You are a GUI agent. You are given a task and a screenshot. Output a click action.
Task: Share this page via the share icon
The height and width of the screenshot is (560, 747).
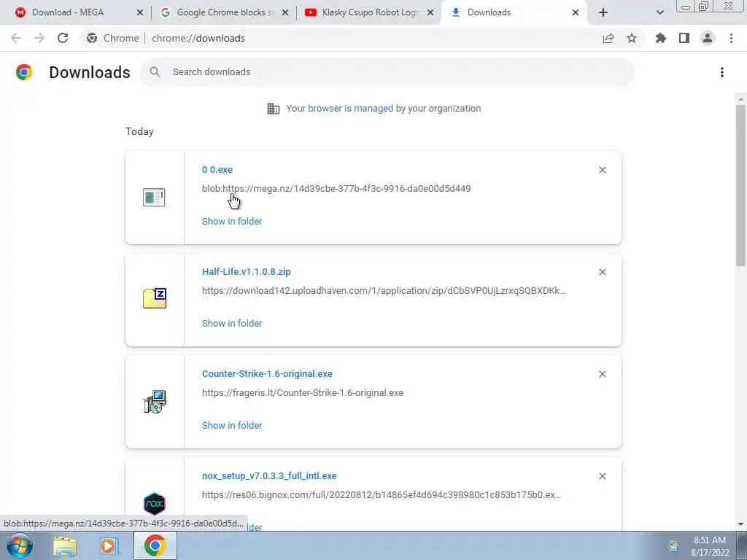click(x=608, y=38)
